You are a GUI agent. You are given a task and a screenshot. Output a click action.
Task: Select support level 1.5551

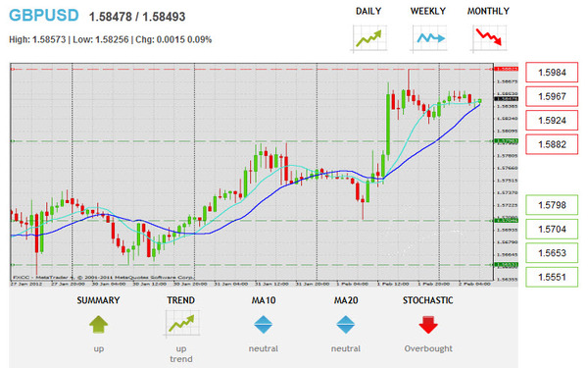[552, 277]
